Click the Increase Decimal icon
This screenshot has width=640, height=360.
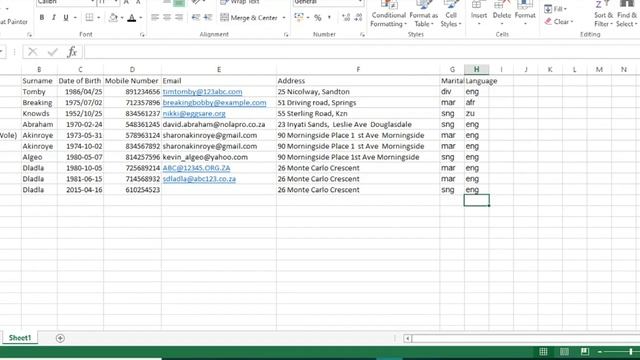[346, 18]
